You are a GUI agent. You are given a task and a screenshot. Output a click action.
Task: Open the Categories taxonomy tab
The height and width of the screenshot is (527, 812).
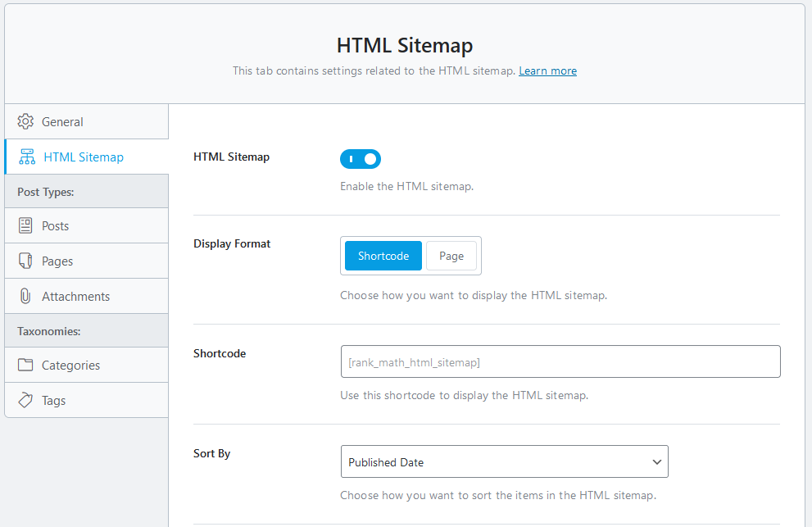(87, 365)
